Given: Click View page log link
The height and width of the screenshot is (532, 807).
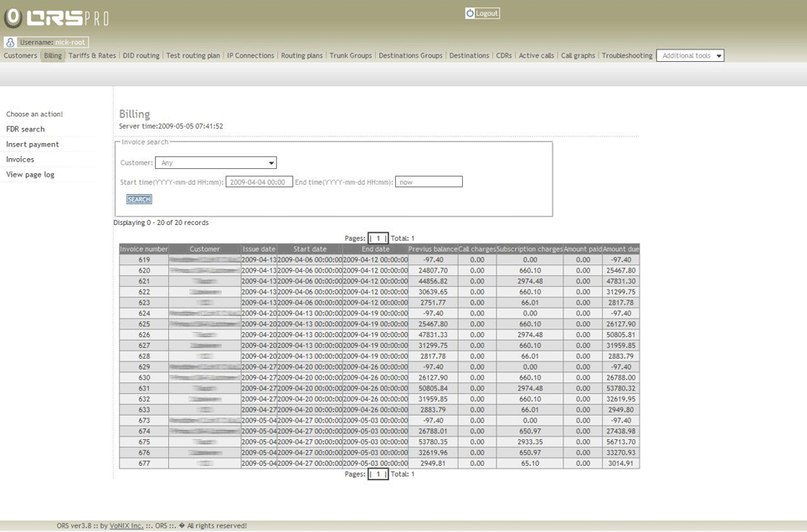Looking at the screenshot, I should click(x=30, y=175).
